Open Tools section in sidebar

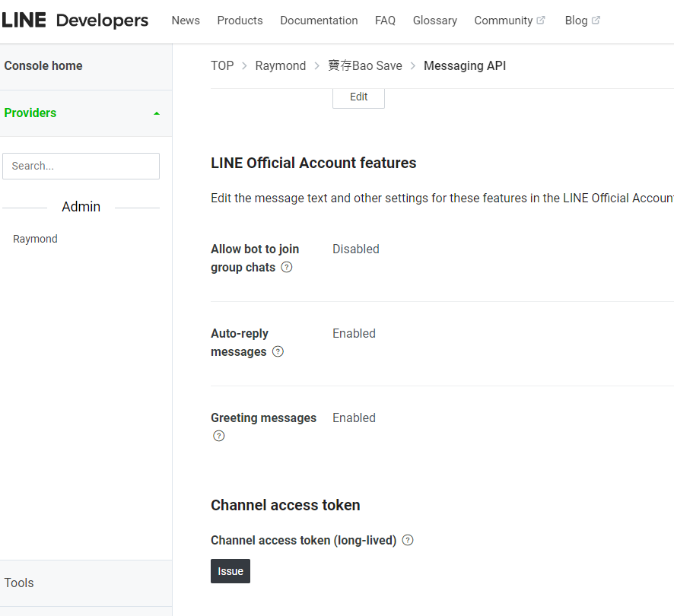tap(19, 583)
